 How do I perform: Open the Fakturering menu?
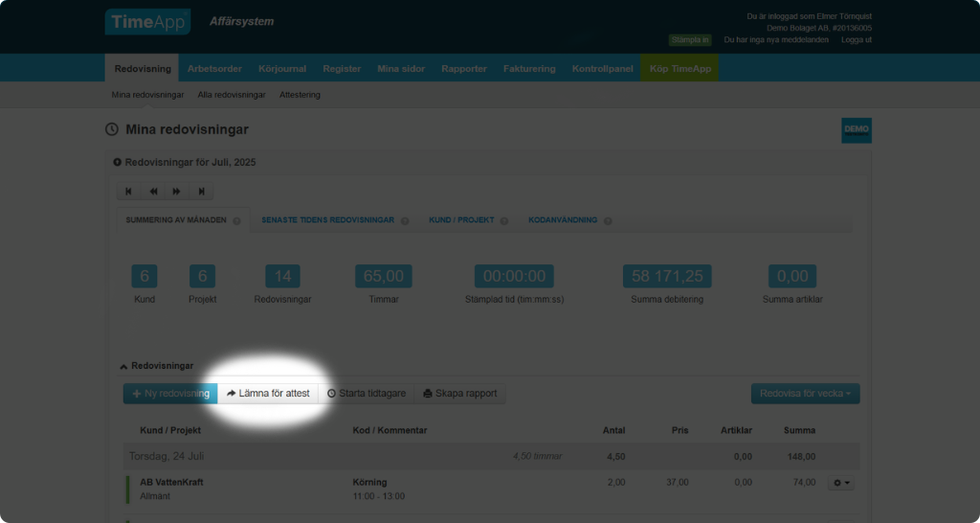[529, 69]
